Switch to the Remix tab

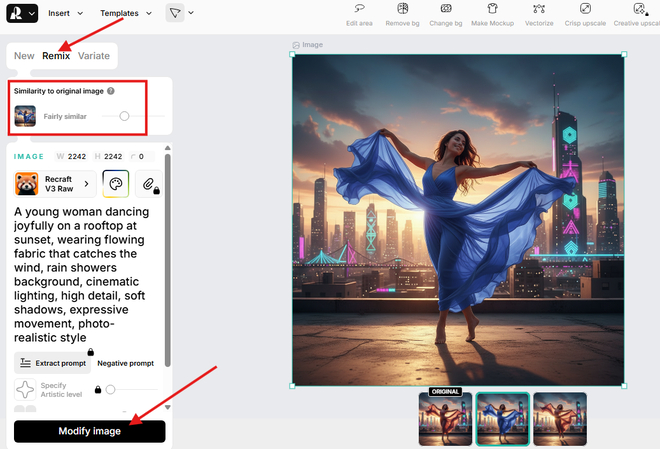56,56
